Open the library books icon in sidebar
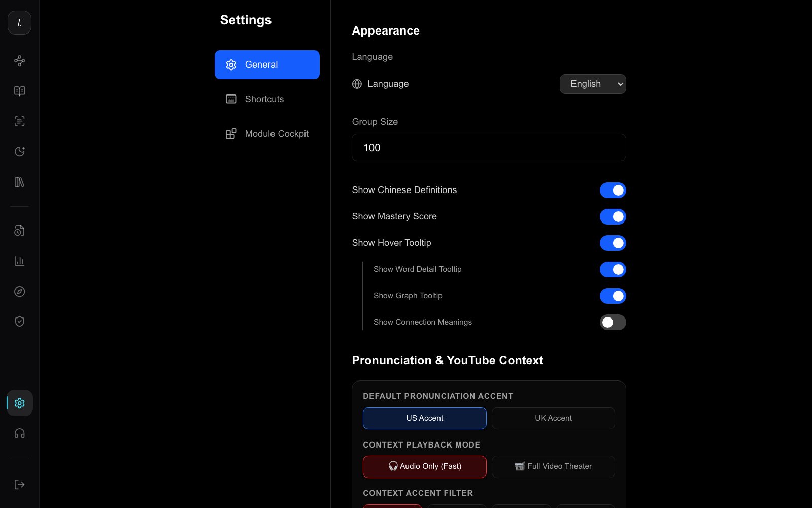 (x=19, y=182)
